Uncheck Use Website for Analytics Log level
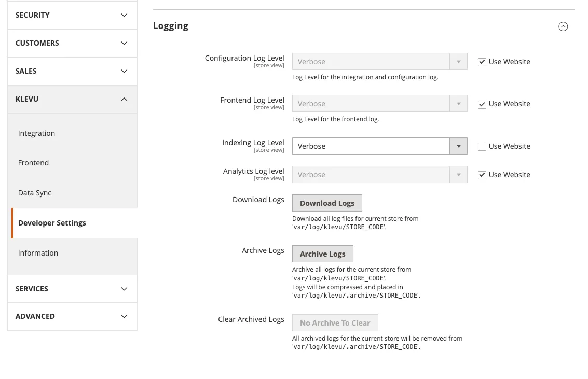 click(482, 175)
